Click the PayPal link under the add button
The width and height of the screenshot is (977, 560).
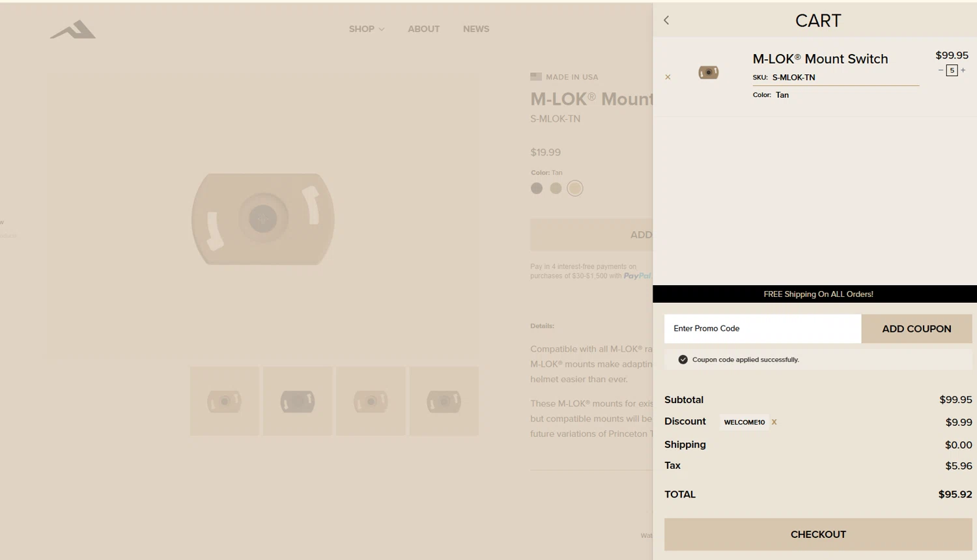point(638,276)
